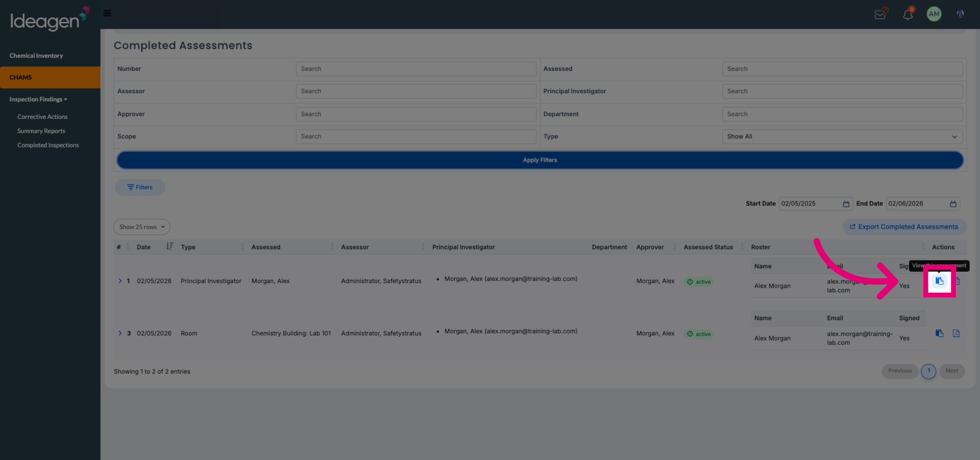Open the End Date calendar picker

pos(953,204)
